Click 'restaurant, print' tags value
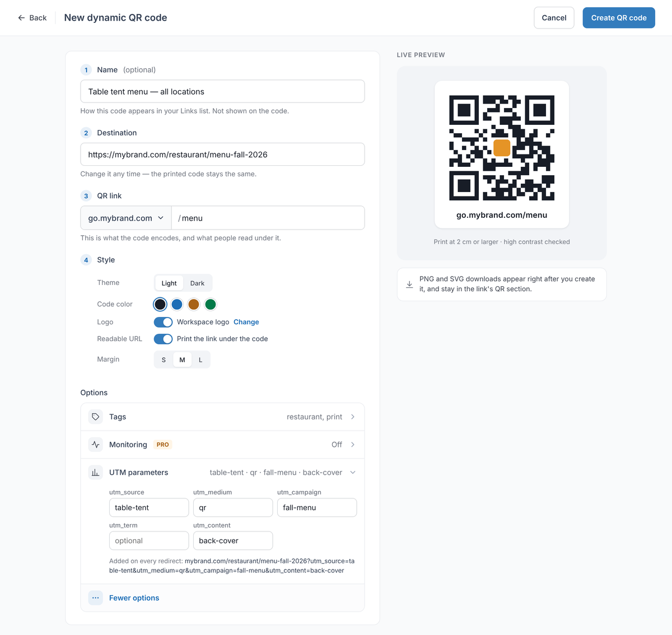672x635 pixels. 314,417
